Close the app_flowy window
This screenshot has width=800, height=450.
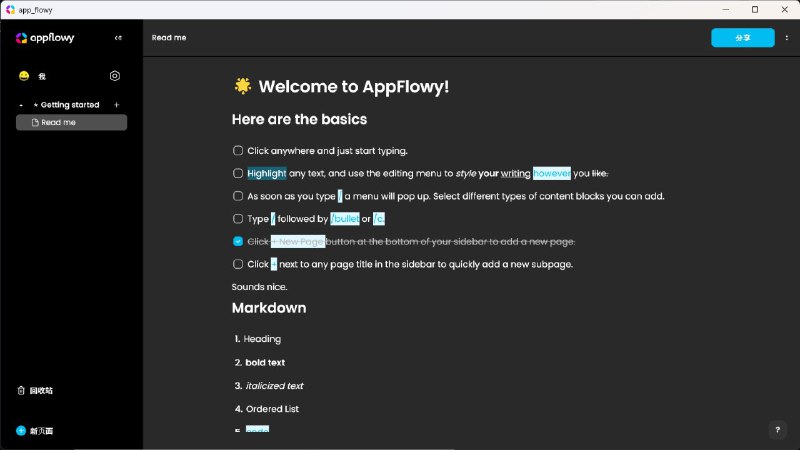[785, 10]
